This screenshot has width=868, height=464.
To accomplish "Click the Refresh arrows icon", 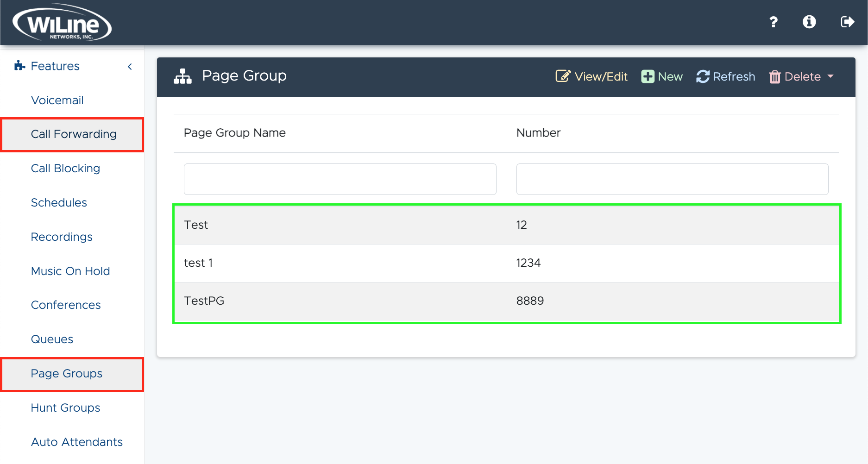I will point(703,76).
